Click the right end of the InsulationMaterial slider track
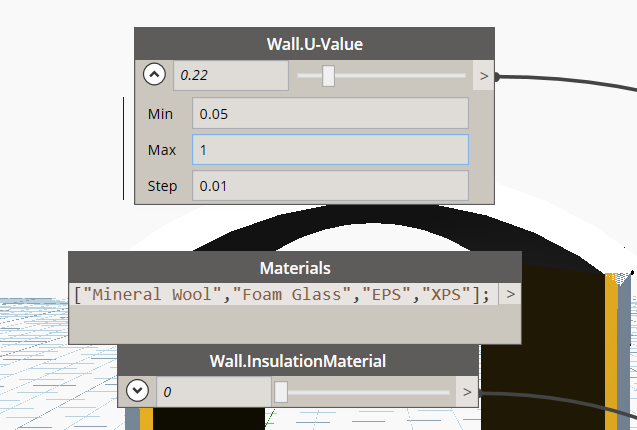Viewport: 637px width, 430px height. coord(446,392)
